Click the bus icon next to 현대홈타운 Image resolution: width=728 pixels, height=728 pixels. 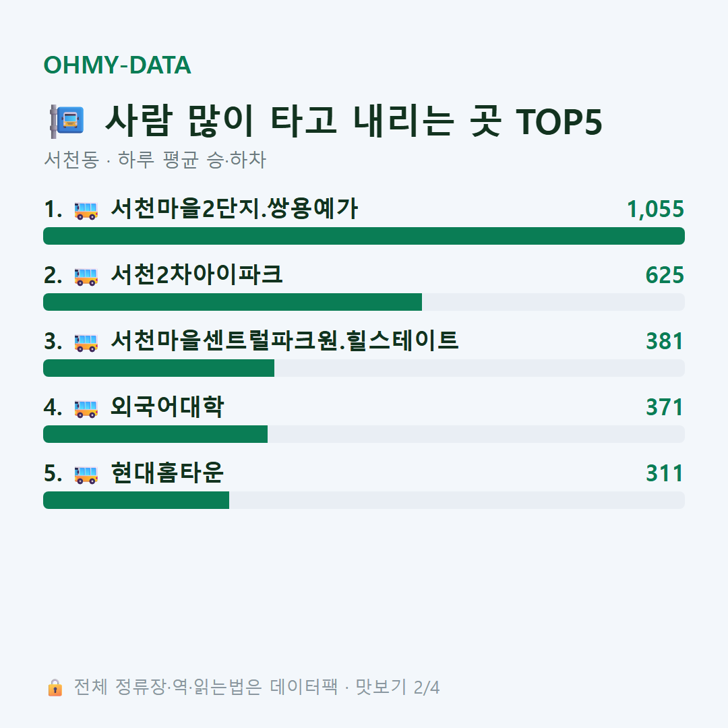pos(86,475)
